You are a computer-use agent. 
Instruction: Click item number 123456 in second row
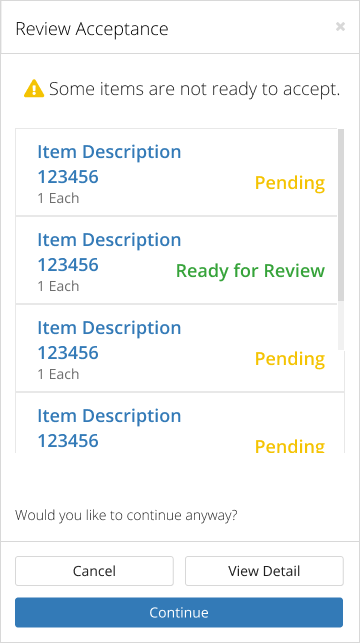(x=68, y=265)
